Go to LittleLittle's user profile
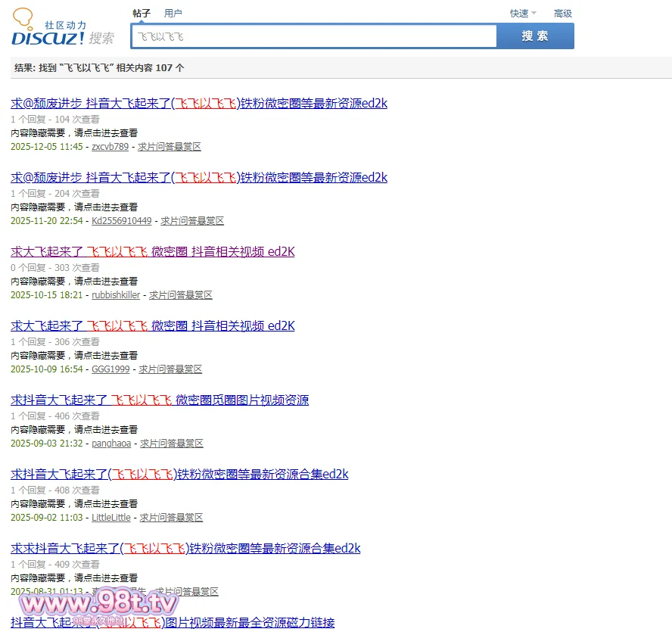 coord(111,518)
